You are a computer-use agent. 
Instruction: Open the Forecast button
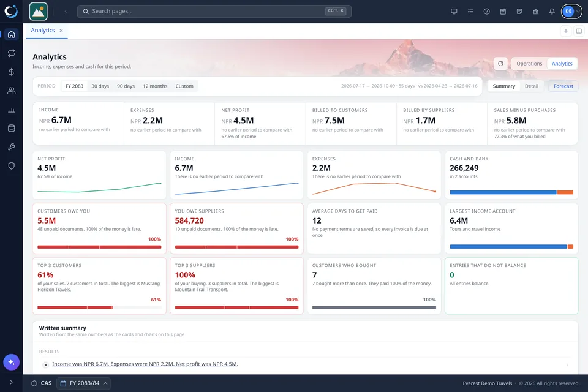click(563, 86)
